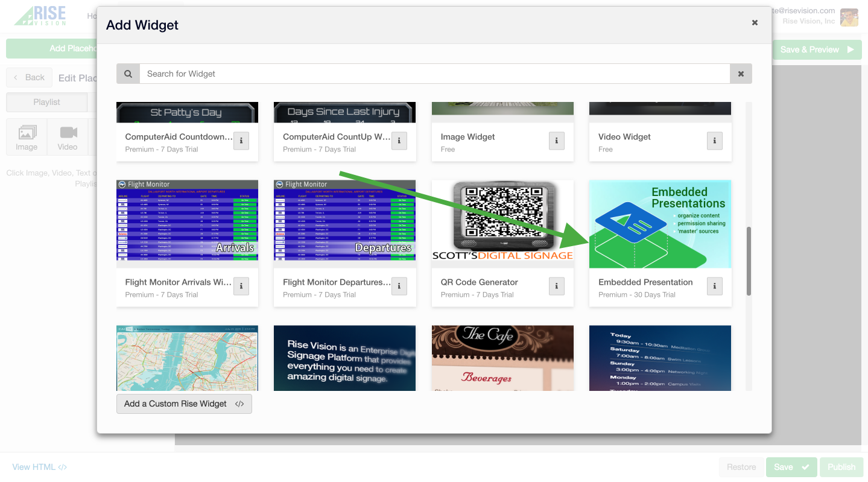Close the Add Widget dialog
Image resolution: width=868 pixels, height=482 pixels.
point(755,23)
